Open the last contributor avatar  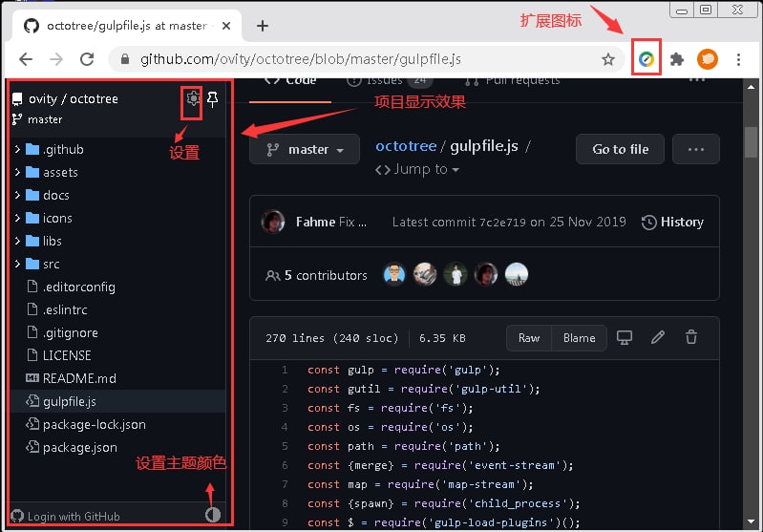click(517, 274)
